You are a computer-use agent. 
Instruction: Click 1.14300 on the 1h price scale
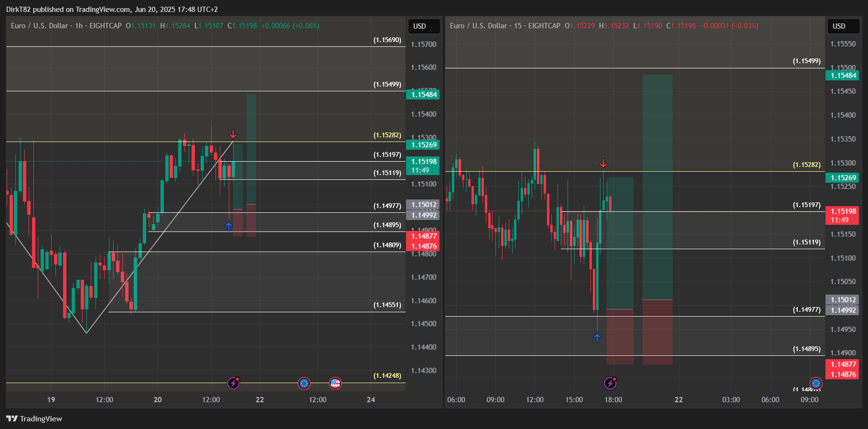tap(424, 371)
